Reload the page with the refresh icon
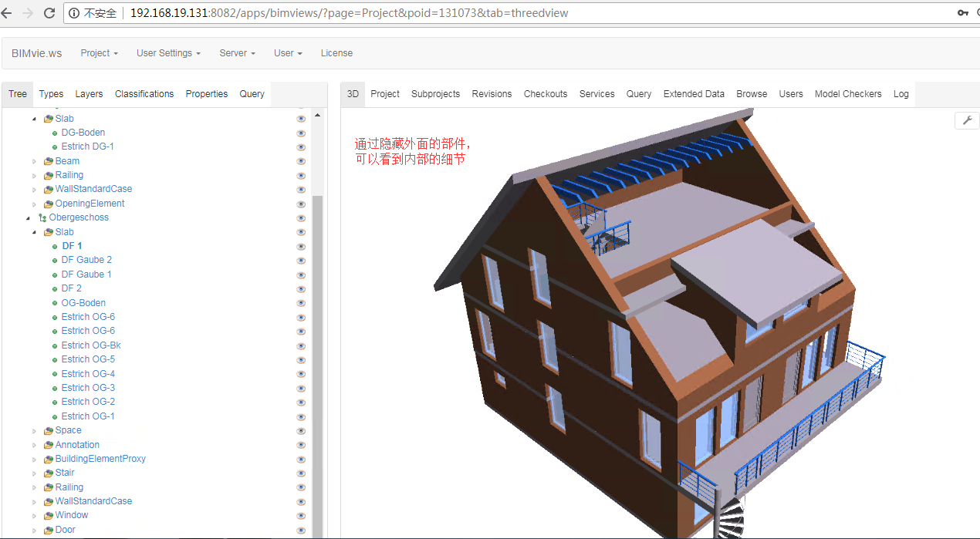Image resolution: width=980 pixels, height=539 pixels. tap(50, 12)
